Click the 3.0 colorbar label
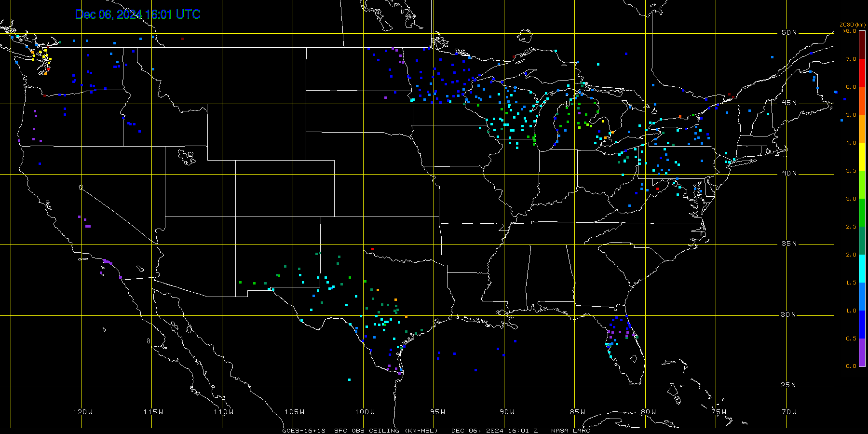The width and height of the screenshot is (868, 434). pos(851,199)
